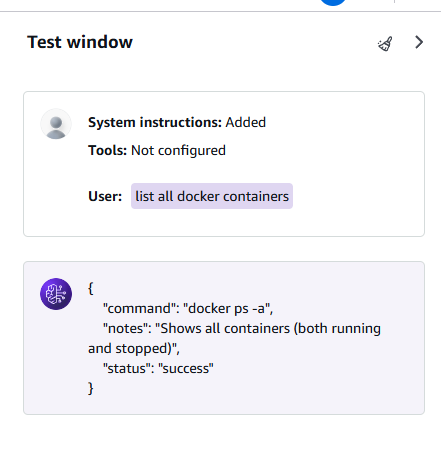Clear the chat with the broom icon
The height and width of the screenshot is (451, 441).
(385, 44)
